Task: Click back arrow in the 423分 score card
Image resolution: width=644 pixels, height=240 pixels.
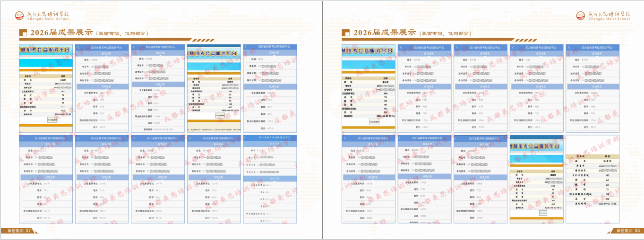Action: click(134, 47)
